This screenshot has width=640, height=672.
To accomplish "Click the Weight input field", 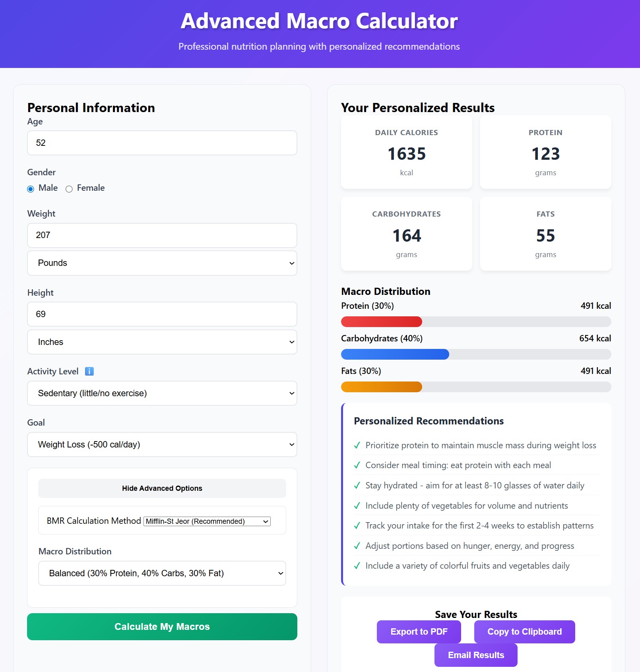I will 162,235.
